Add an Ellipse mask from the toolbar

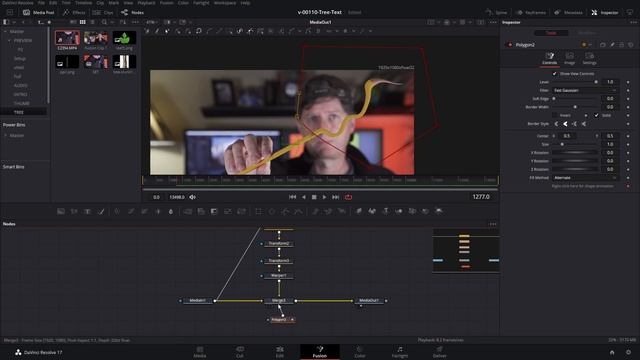point(272,211)
